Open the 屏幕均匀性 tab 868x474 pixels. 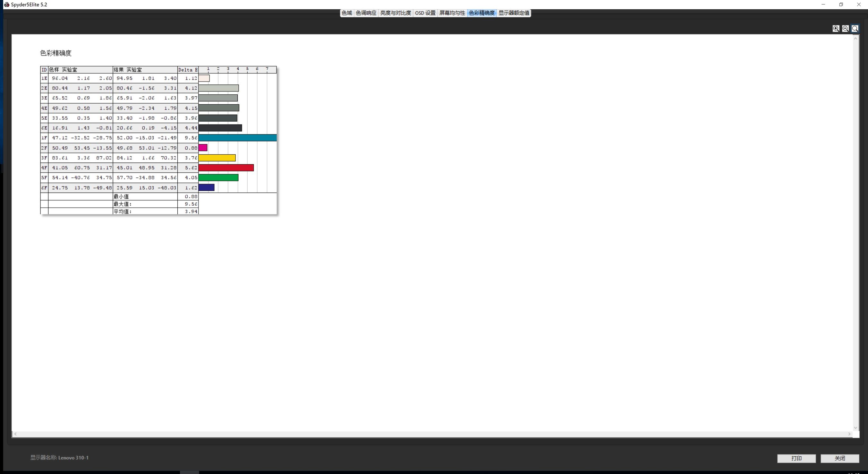(452, 13)
